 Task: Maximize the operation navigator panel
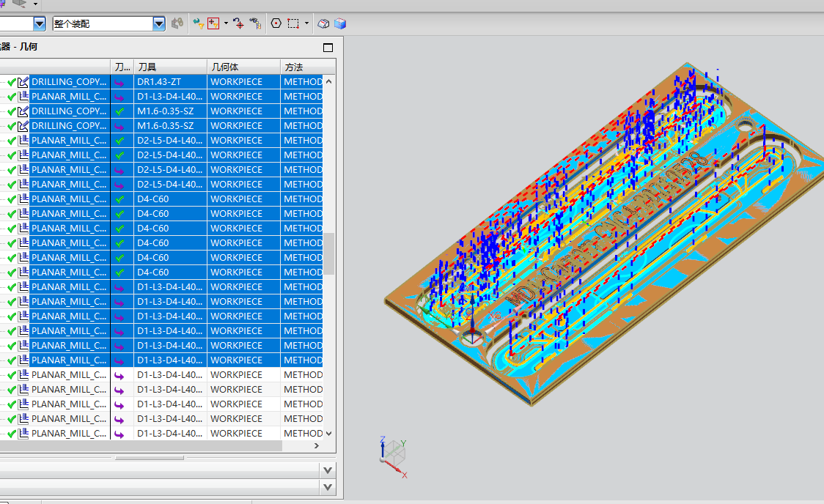point(328,48)
